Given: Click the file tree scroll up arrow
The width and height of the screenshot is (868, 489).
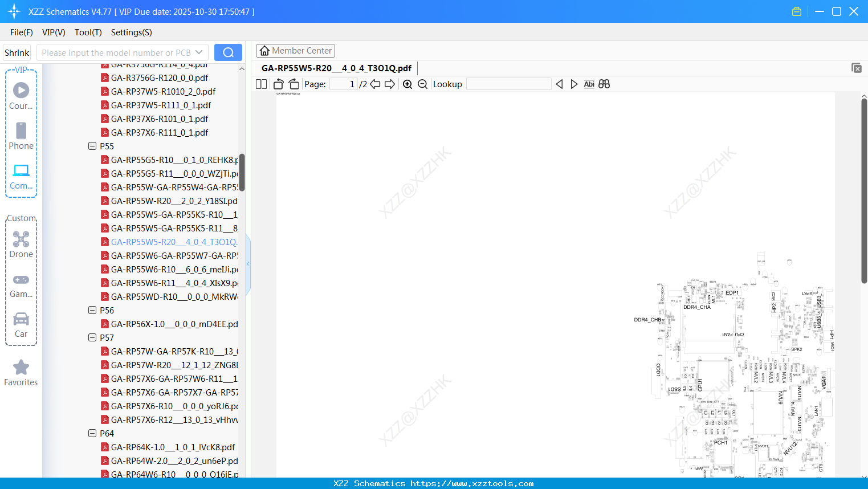Looking at the screenshot, I should tap(242, 68).
